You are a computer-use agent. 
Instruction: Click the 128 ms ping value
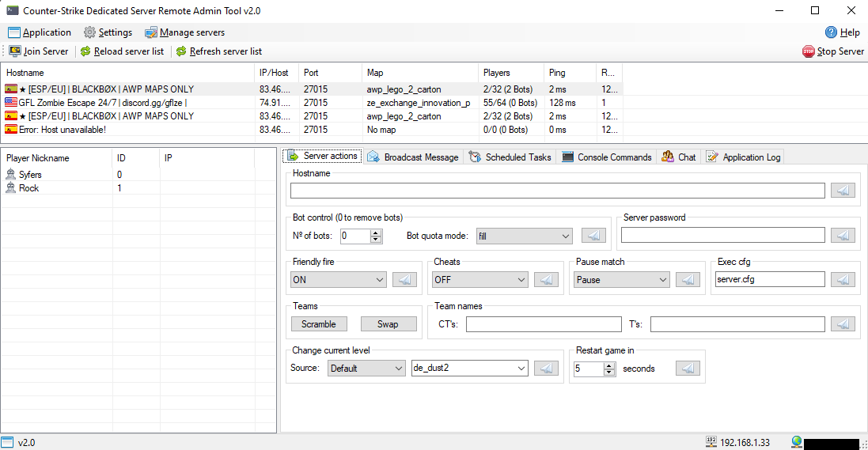563,102
